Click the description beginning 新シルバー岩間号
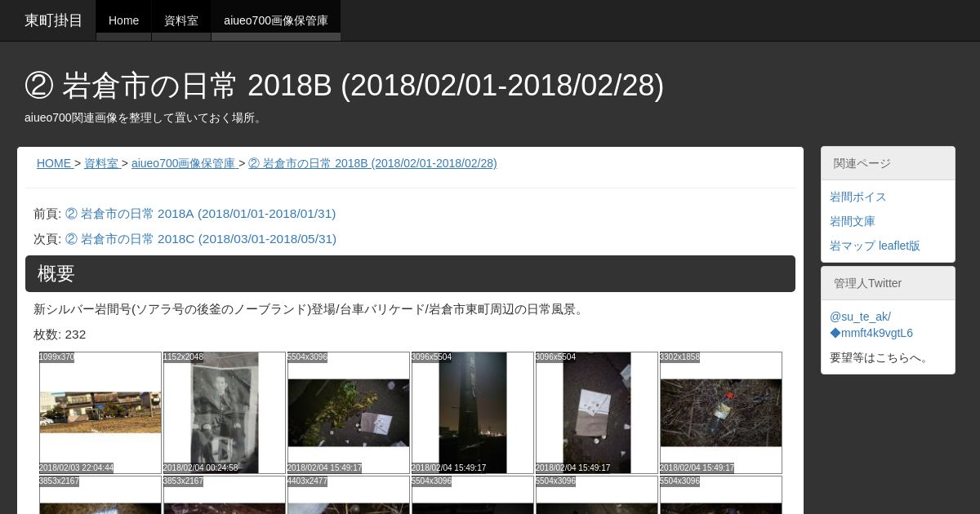This screenshot has width=980, height=514. (310, 309)
